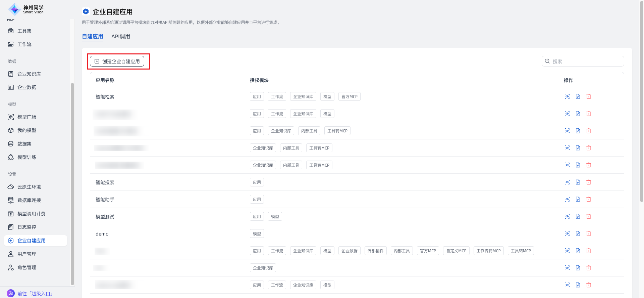Image resolution: width=644 pixels, height=298 pixels.
Task: Open 模型调用计费 in the sidebar
Action: pyautogui.click(x=32, y=214)
